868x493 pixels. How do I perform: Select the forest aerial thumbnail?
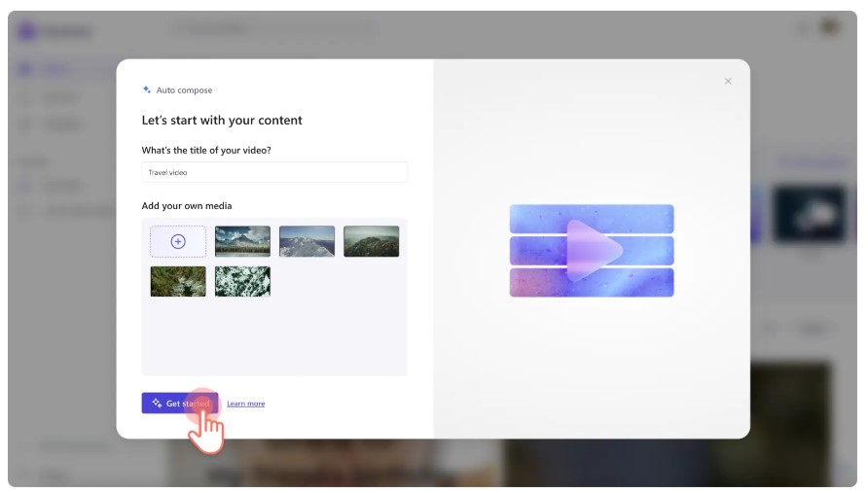click(x=178, y=281)
